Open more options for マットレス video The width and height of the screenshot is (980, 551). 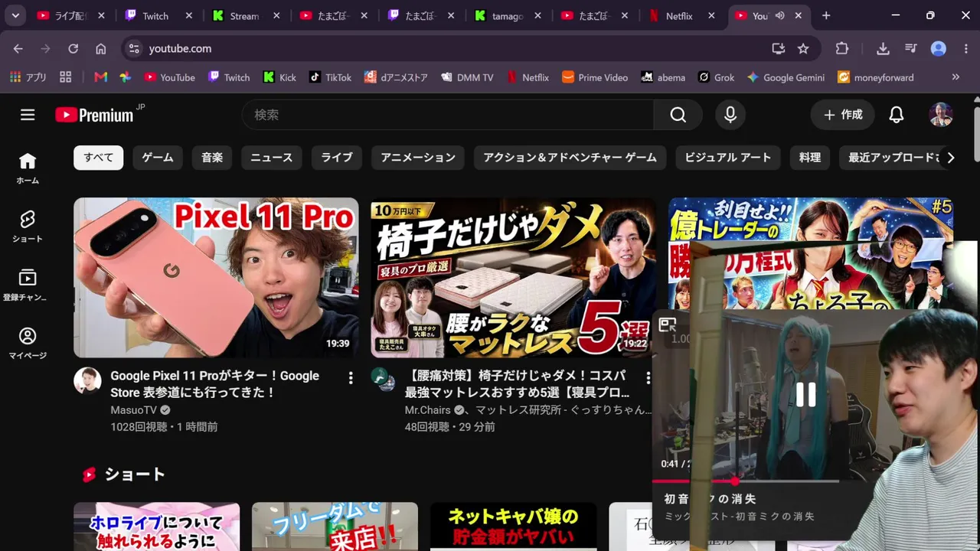(648, 377)
